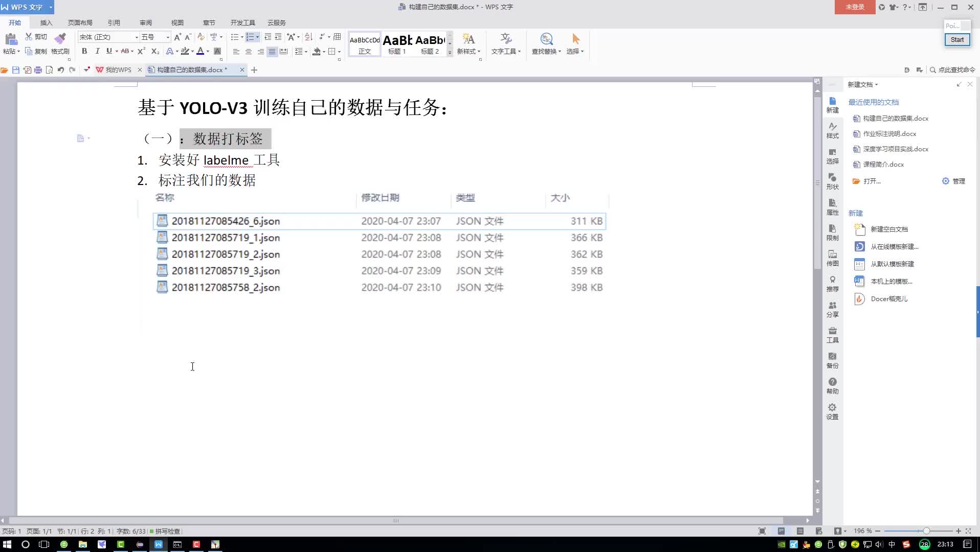Toggle justify alignment

pyautogui.click(x=272, y=52)
